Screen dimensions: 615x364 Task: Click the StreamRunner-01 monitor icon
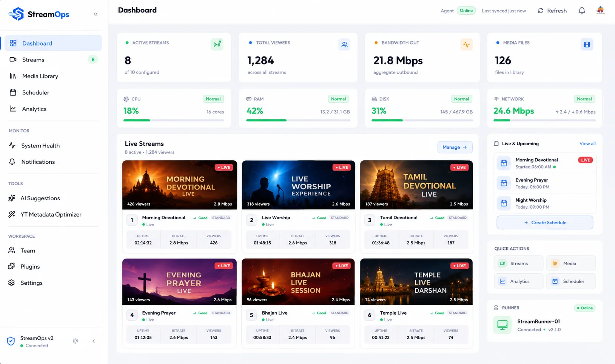coord(502,325)
